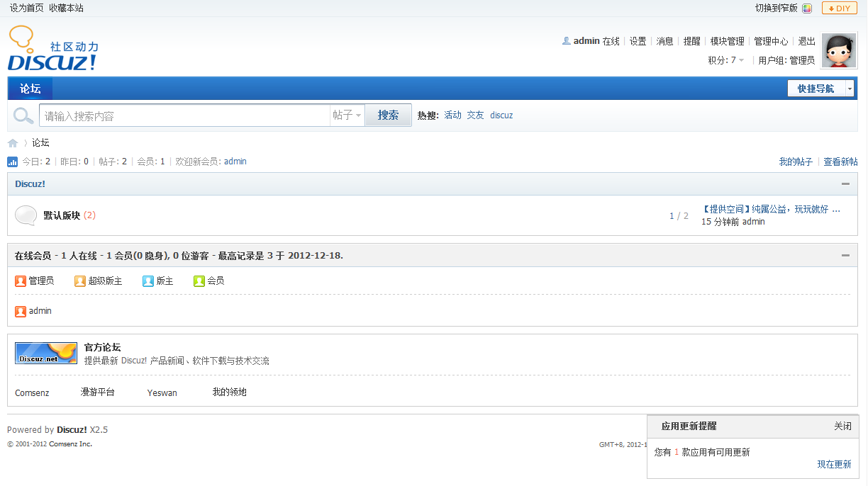Click the smiley icon beside 切换到窄版
868x486 pixels.
[x=807, y=8]
